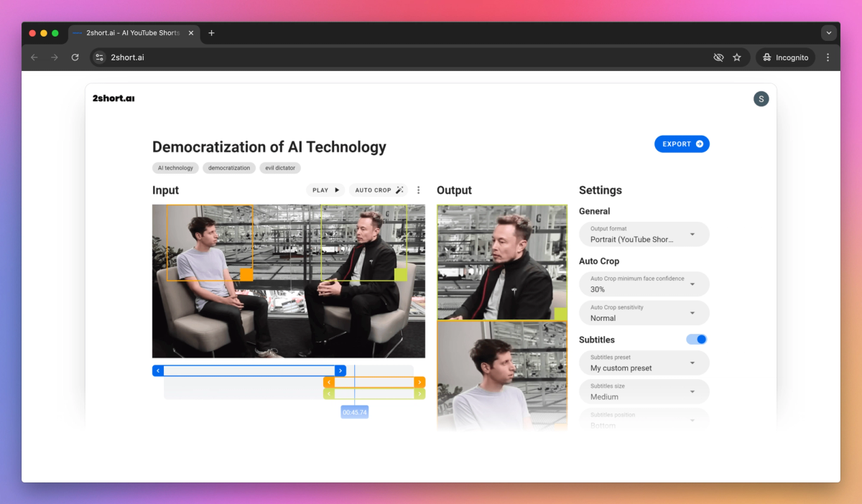
Task: Click the green segment right arrow handle
Action: pos(420,393)
